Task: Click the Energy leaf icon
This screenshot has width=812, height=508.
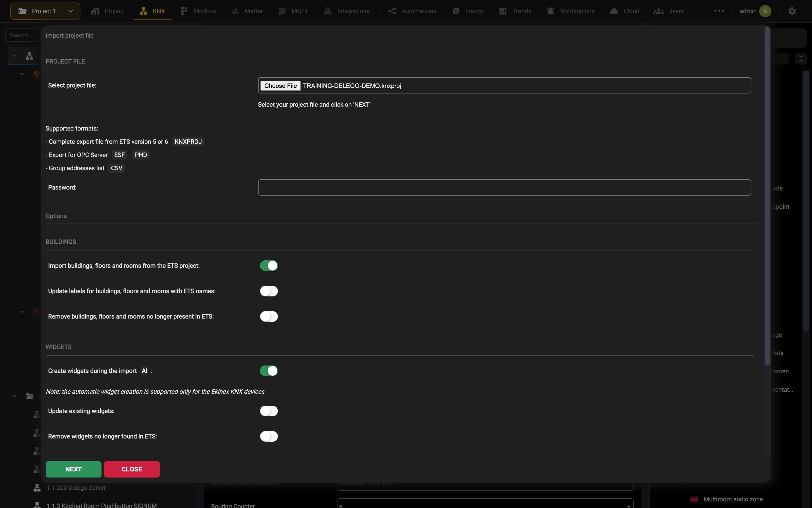Action: point(456,11)
